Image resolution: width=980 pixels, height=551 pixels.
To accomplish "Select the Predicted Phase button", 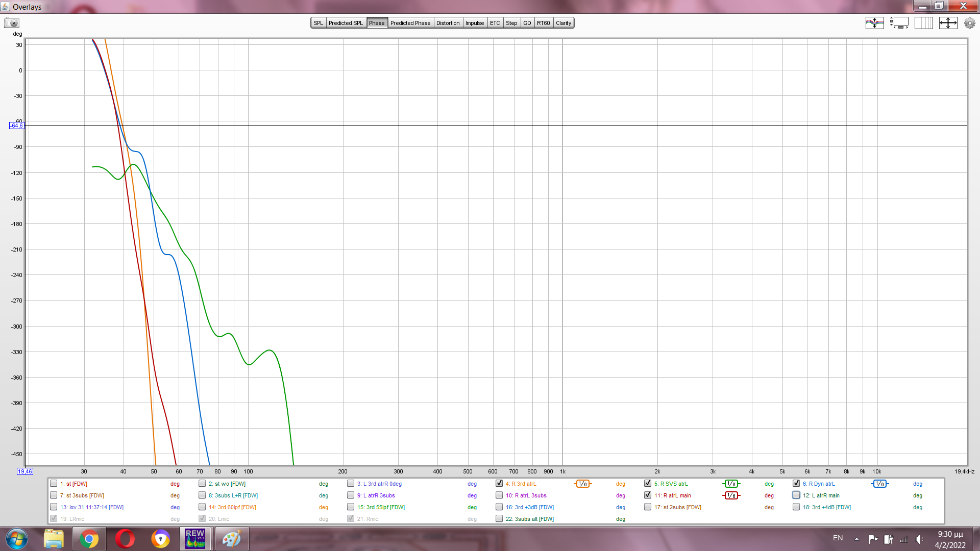I will (x=410, y=23).
